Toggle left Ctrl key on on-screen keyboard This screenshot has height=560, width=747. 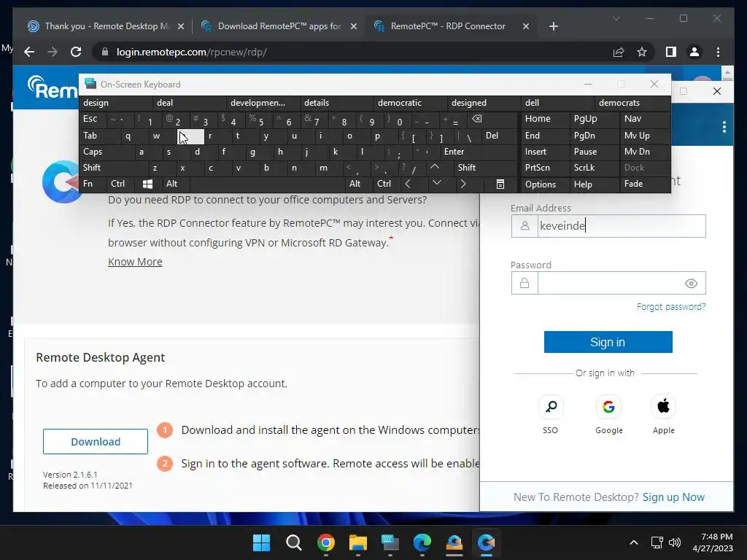pos(120,184)
